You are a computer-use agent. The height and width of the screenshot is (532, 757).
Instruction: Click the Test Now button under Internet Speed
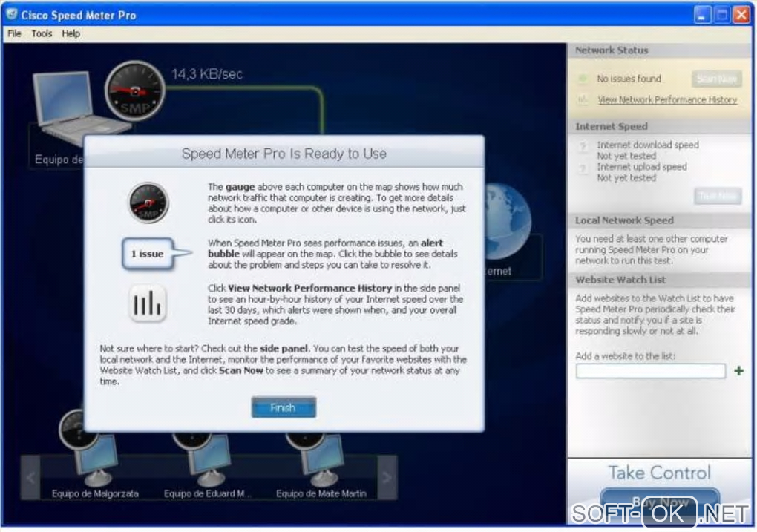(718, 196)
